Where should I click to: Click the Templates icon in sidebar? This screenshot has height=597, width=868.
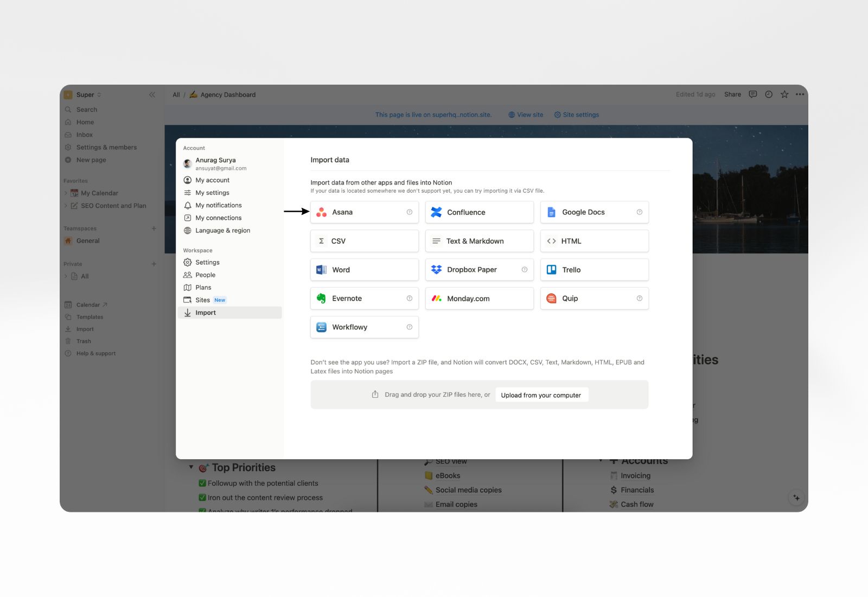68,317
